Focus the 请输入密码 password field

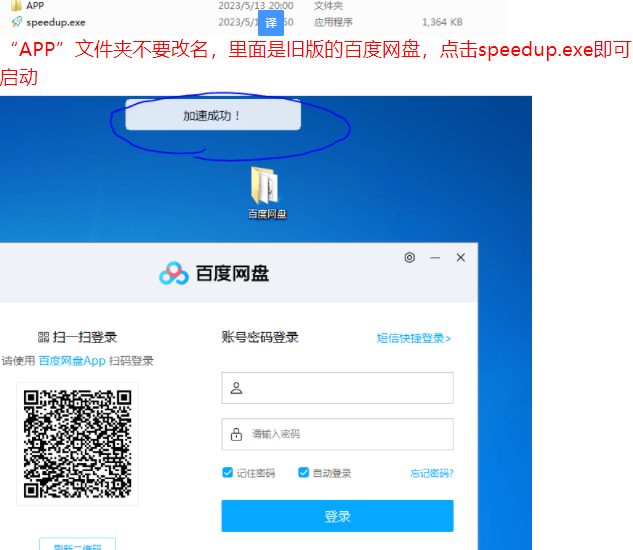337,434
